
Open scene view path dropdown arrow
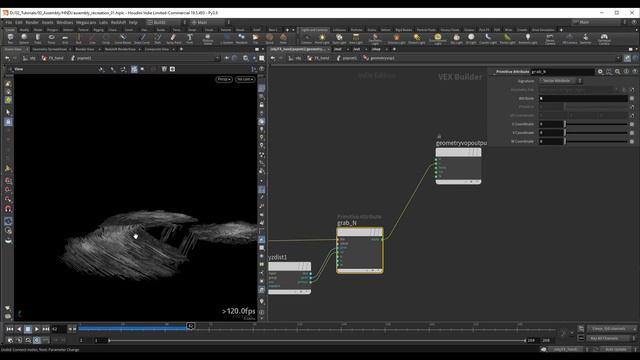click(217, 58)
